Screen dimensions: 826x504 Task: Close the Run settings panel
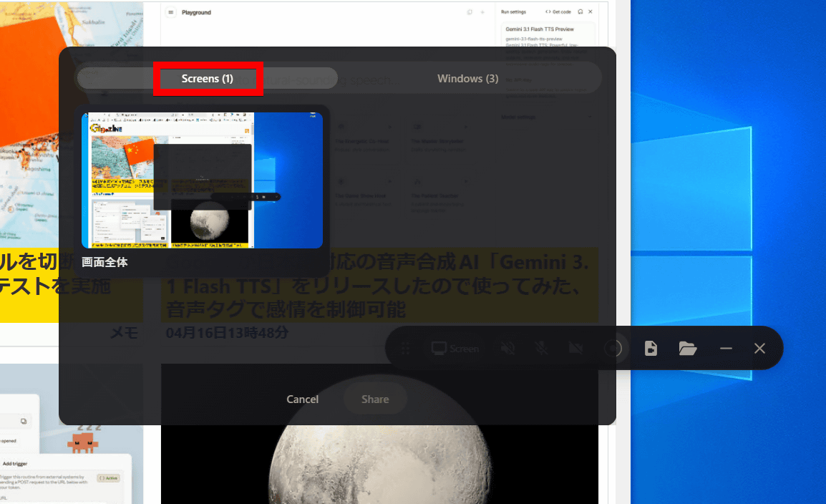(x=591, y=12)
